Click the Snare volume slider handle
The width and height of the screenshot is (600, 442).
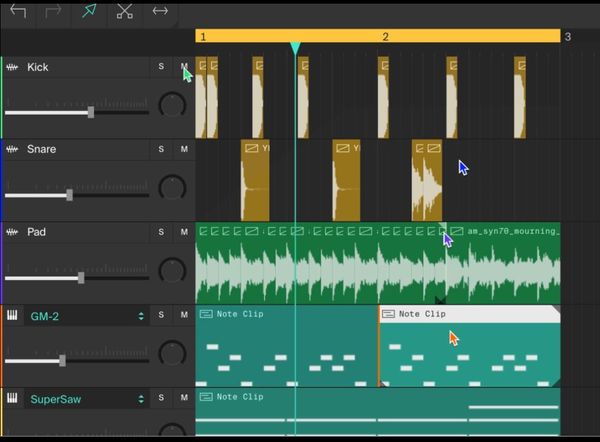pos(69,195)
